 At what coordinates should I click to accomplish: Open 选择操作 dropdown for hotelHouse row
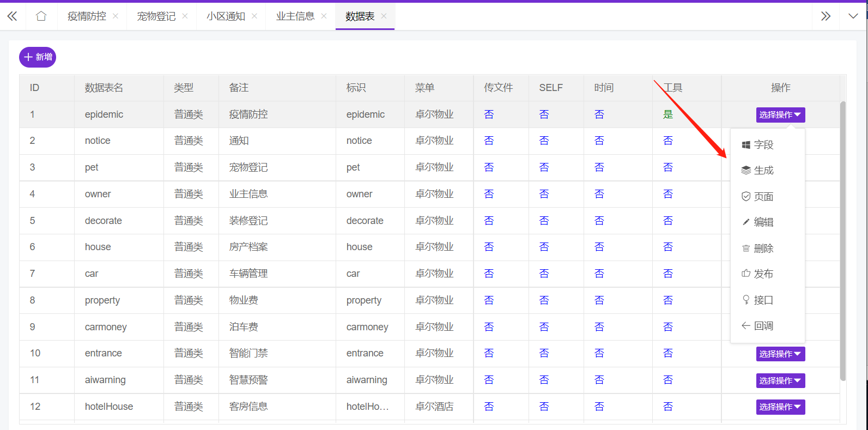tap(780, 407)
